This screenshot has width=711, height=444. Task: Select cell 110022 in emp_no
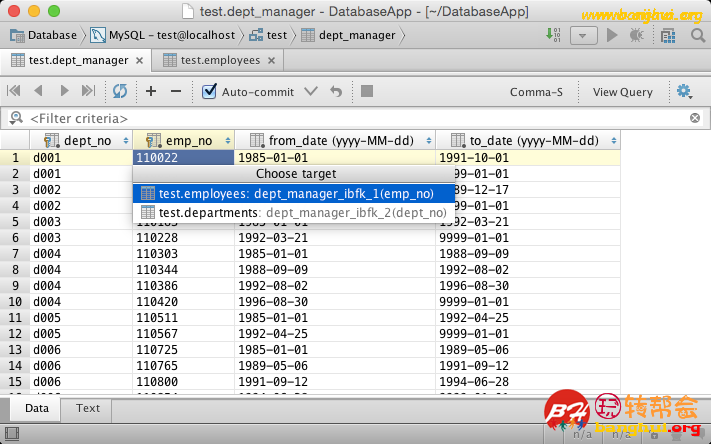[x=183, y=157]
